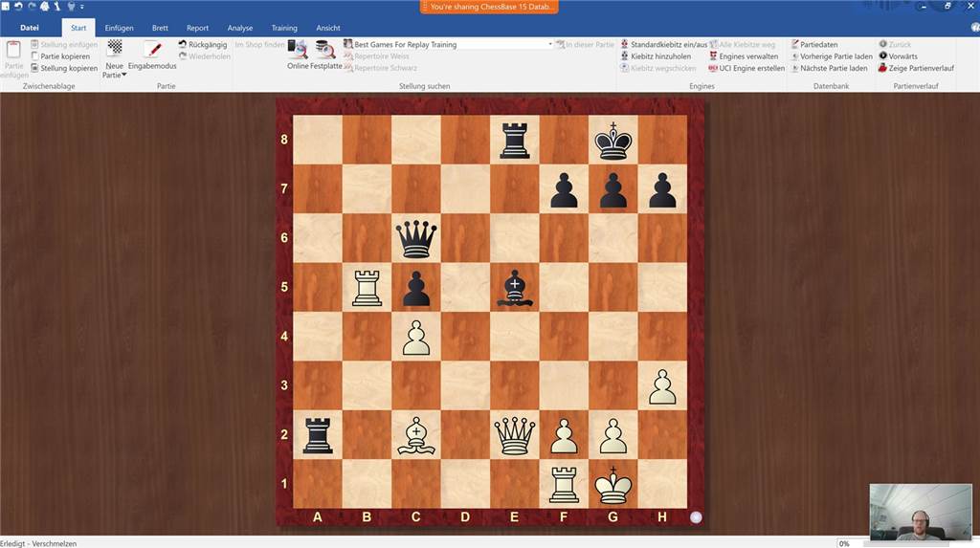The width and height of the screenshot is (980, 548).
Task: Open Engines verwalten
Action: (x=743, y=56)
